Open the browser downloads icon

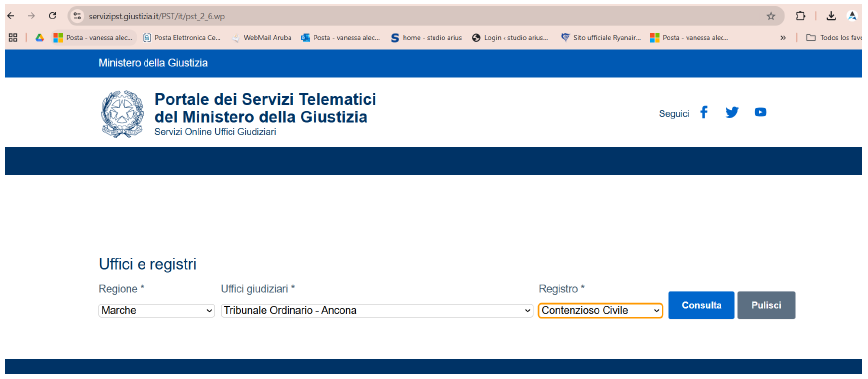point(831,16)
